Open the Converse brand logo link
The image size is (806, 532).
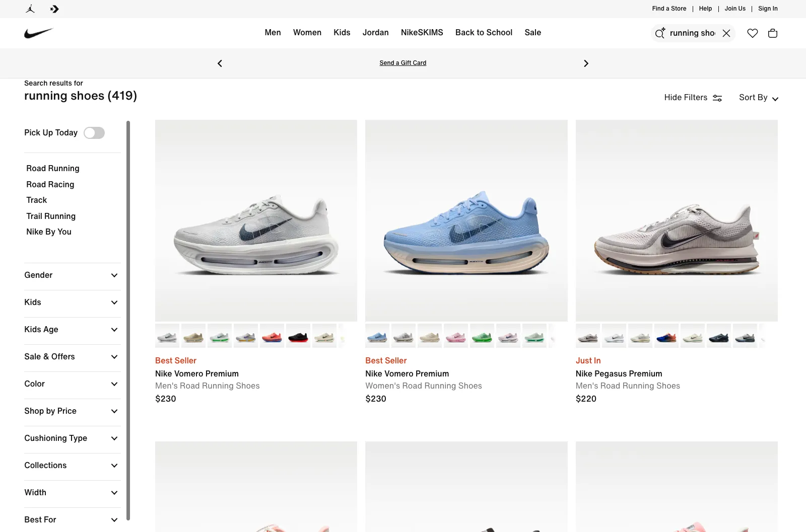[54, 9]
